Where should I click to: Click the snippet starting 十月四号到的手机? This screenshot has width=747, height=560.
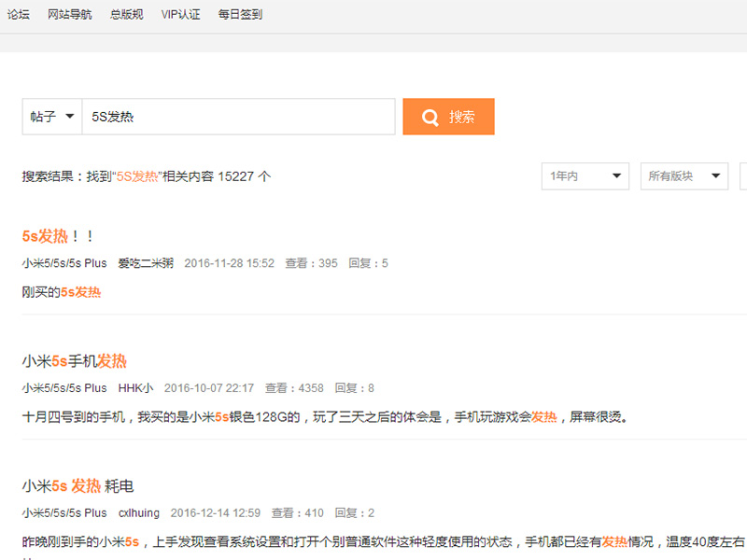pos(325,417)
